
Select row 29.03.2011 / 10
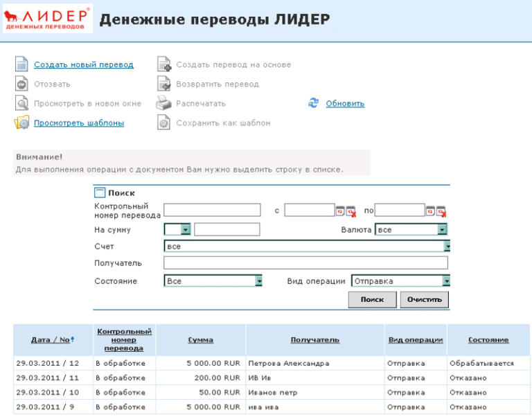[x=272, y=392]
